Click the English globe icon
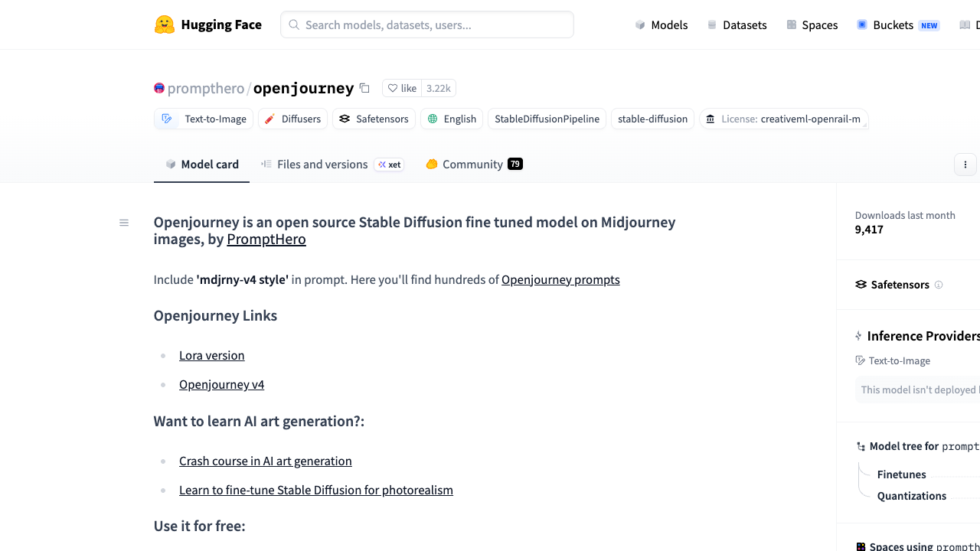Screen dimensions: 980x551 pyautogui.click(x=433, y=119)
